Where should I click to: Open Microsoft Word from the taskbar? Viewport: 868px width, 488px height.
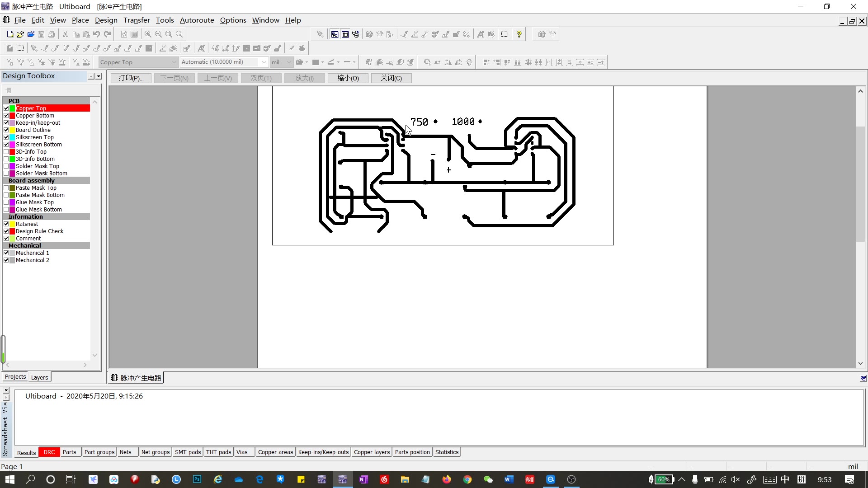(509, 479)
